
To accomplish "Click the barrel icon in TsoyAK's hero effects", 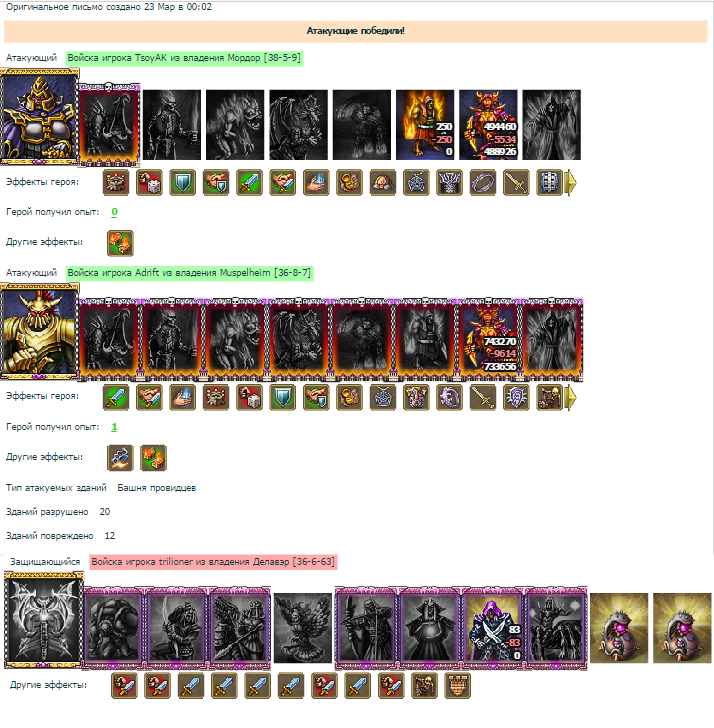I will click(550, 182).
